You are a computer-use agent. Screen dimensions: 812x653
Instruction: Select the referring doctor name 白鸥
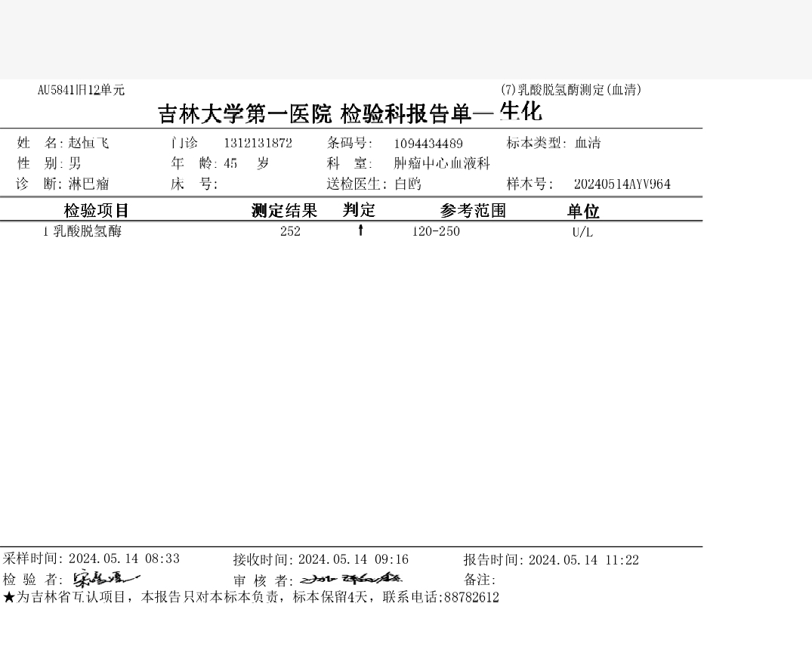[408, 184]
